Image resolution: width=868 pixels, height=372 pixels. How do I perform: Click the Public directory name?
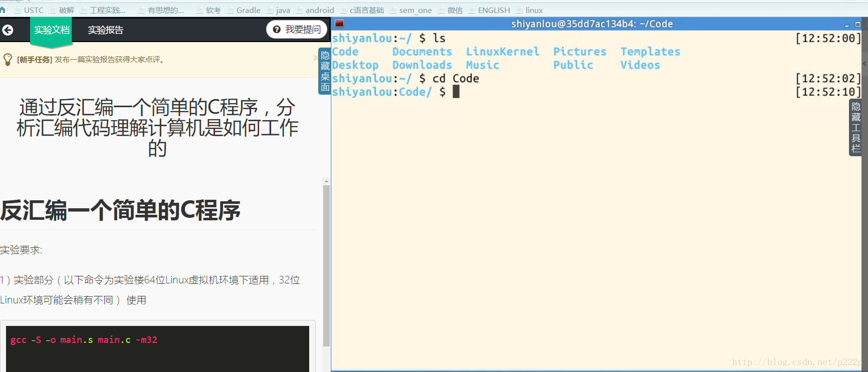[573, 65]
